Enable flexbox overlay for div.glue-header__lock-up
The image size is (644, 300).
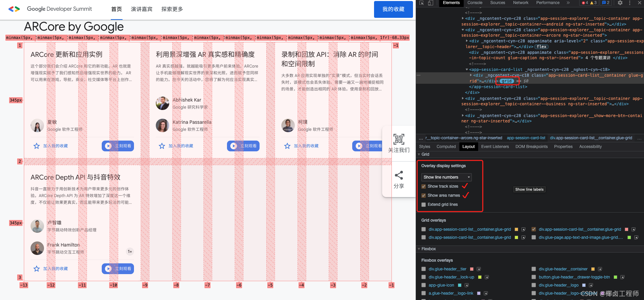tap(423, 277)
